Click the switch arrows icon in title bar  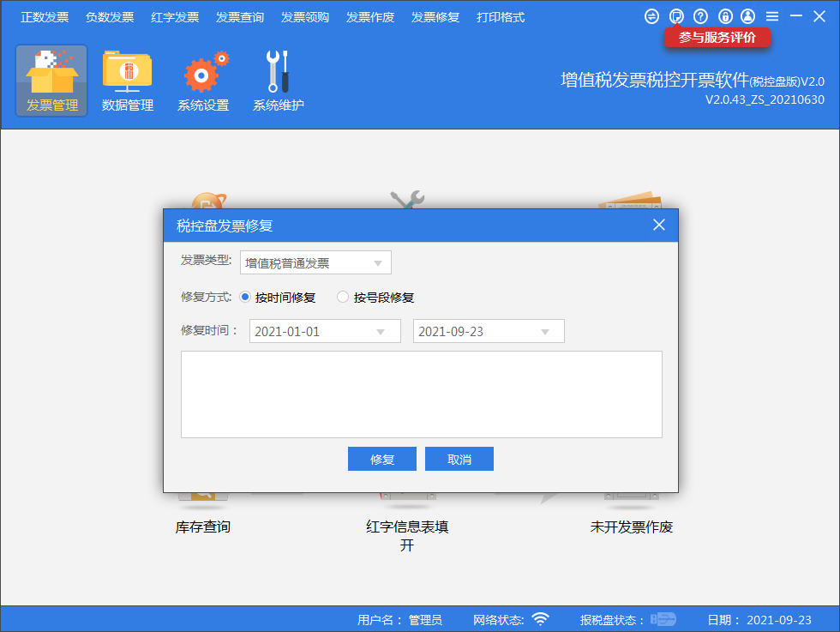pos(651,16)
